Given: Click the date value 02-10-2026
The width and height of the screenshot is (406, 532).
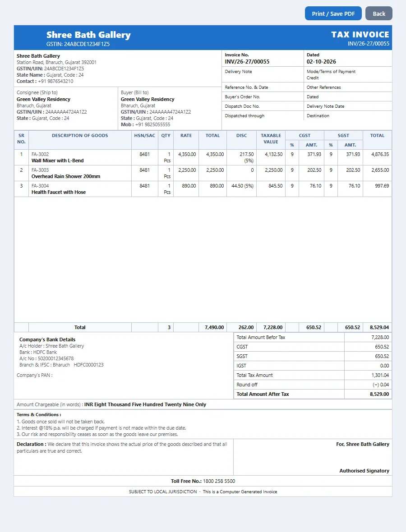Looking at the screenshot, I should pos(321,62).
